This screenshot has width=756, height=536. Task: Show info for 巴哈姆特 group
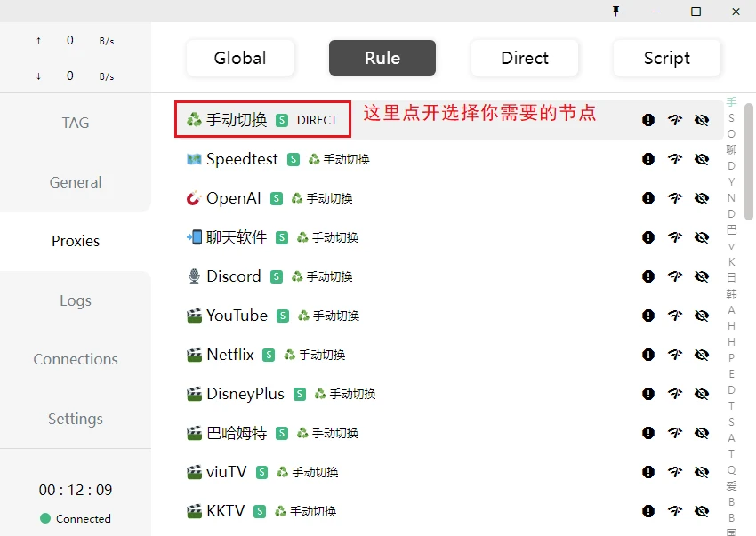pos(648,433)
